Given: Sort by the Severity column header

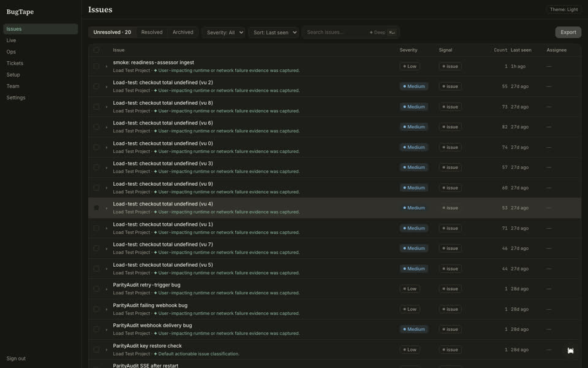Looking at the screenshot, I should 409,50.
